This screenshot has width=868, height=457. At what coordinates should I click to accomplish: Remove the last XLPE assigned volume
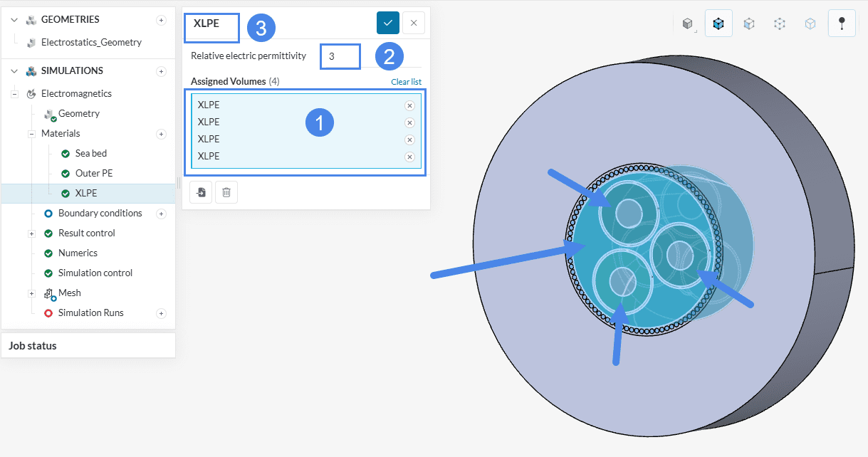(x=409, y=157)
